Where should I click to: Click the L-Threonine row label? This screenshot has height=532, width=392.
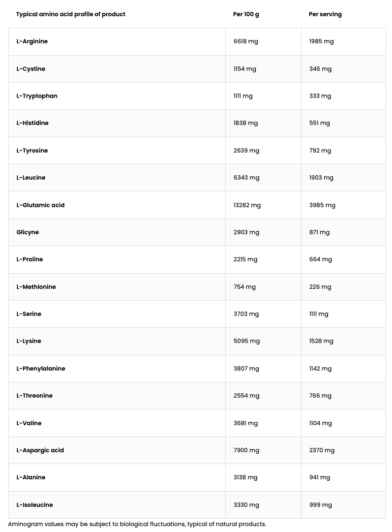coord(34,396)
